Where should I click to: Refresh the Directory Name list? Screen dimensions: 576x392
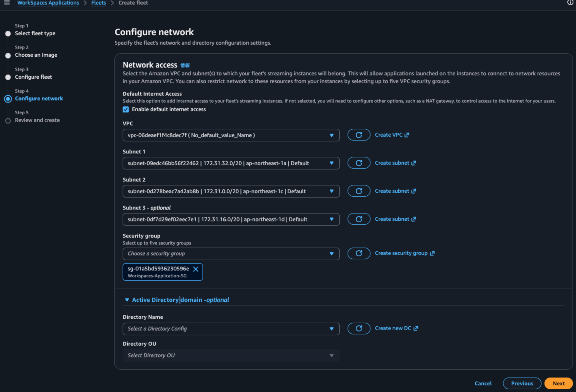tap(359, 328)
